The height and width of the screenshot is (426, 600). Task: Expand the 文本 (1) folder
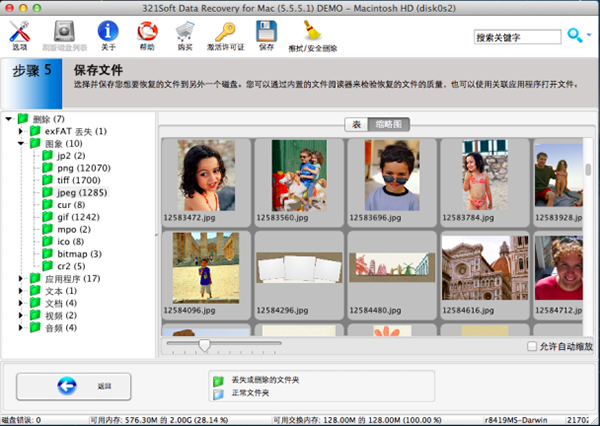(x=21, y=291)
